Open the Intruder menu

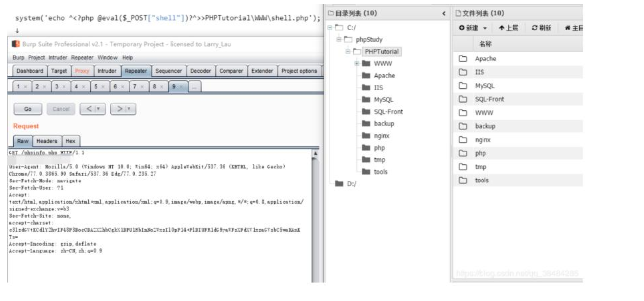(58, 58)
